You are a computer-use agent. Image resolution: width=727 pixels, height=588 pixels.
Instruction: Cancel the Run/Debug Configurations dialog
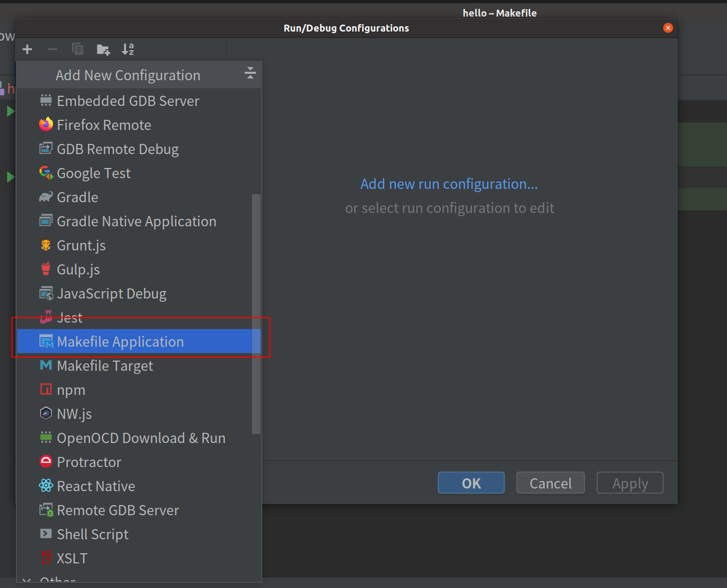(x=550, y=483)
